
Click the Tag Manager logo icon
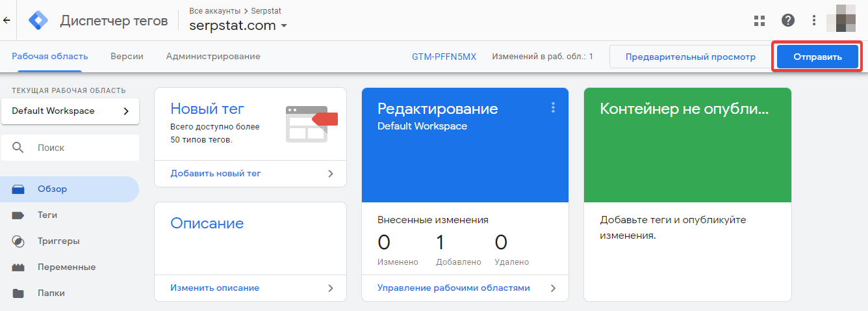38,21
